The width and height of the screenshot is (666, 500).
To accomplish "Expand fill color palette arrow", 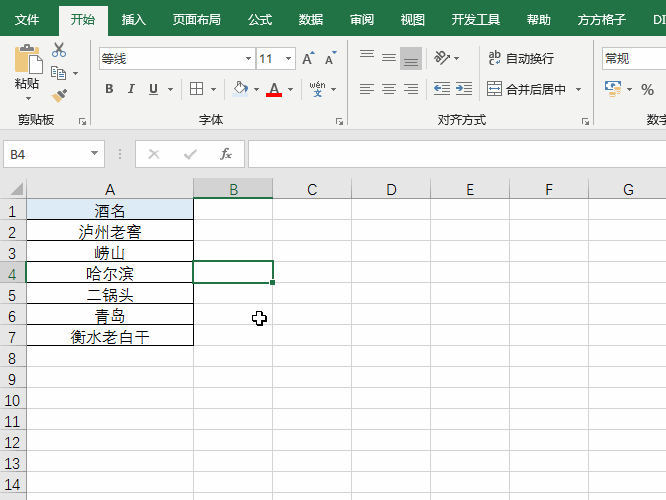I will point(256,89).
